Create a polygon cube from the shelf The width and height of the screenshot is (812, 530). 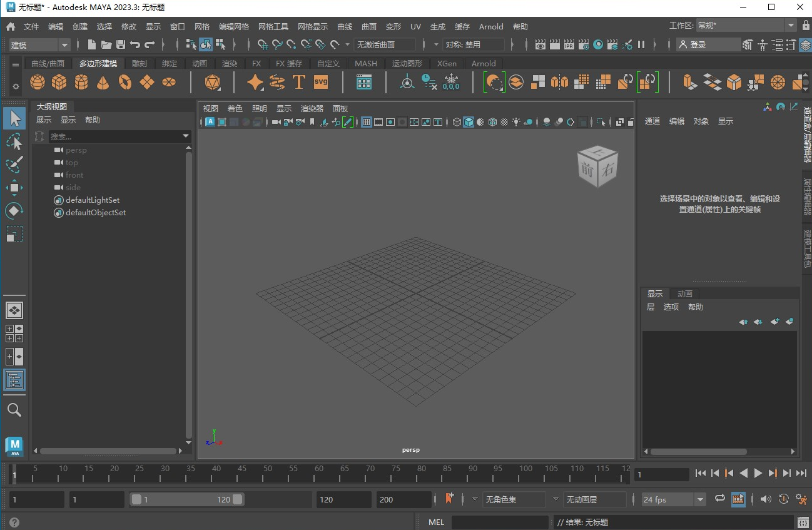[x=59, y=82]
